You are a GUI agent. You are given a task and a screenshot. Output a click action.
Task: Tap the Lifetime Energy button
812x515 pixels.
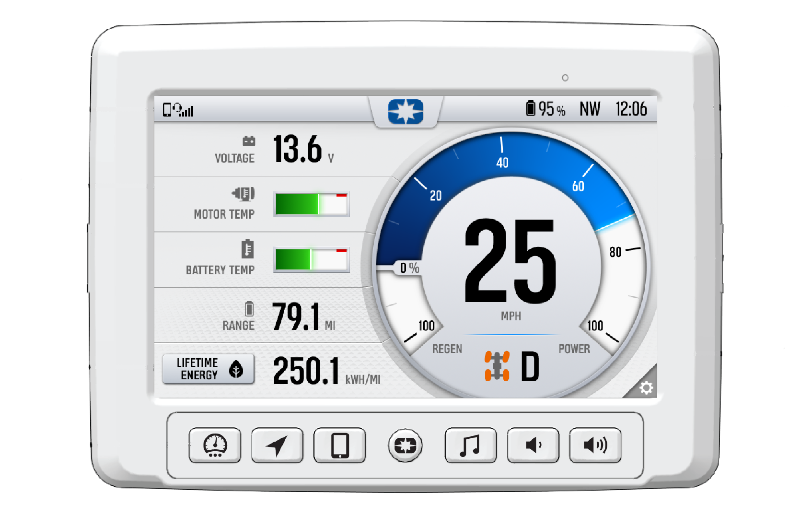[209, 369]
